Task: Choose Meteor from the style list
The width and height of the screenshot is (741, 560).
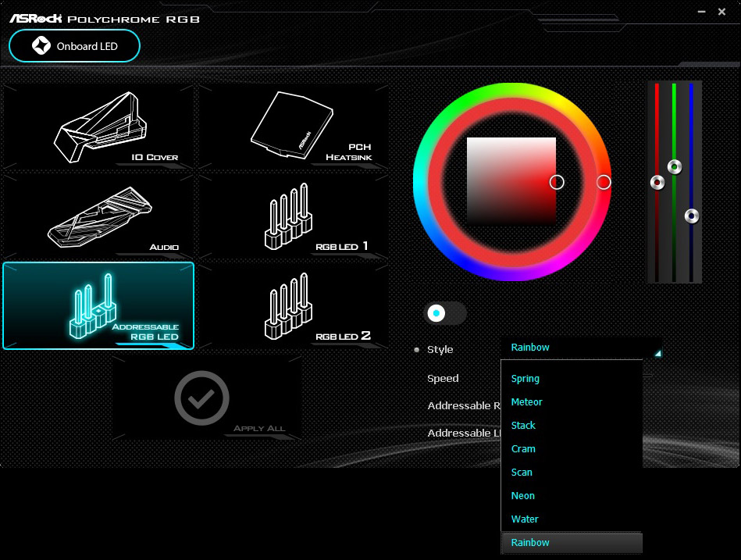Action: click(572, 402)
